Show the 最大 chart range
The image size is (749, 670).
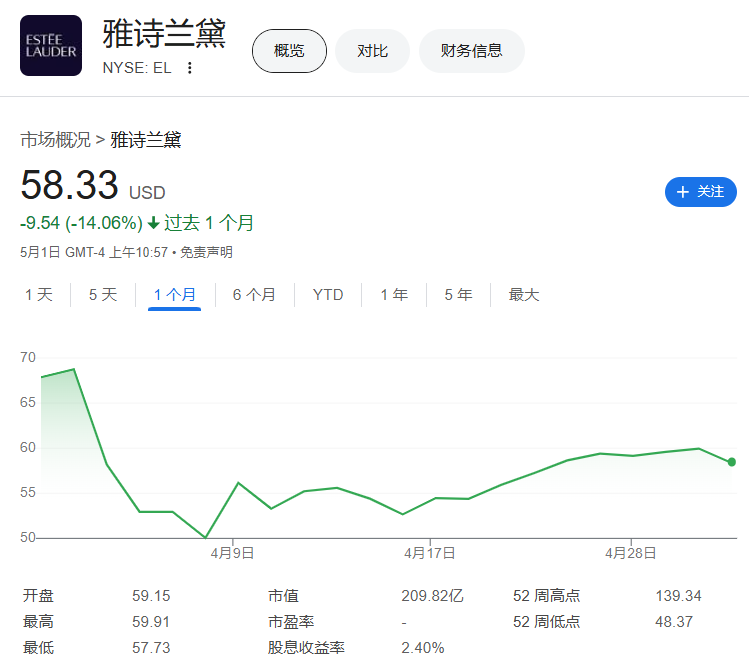coord(524,295)
